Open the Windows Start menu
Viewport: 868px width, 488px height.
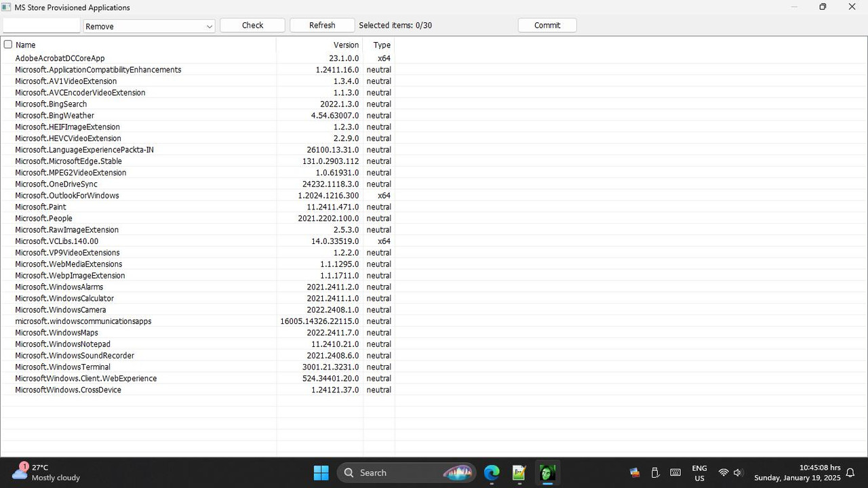click(321, 472)
